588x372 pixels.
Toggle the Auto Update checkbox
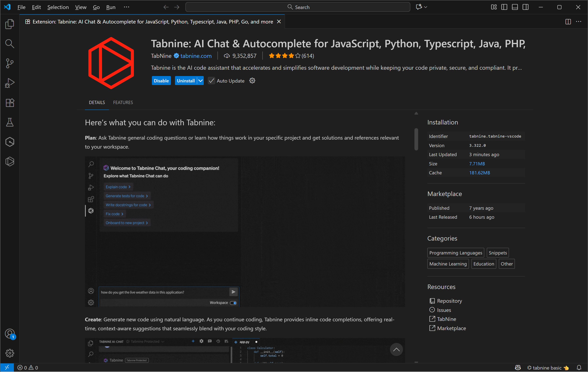(x=211, y=81)
